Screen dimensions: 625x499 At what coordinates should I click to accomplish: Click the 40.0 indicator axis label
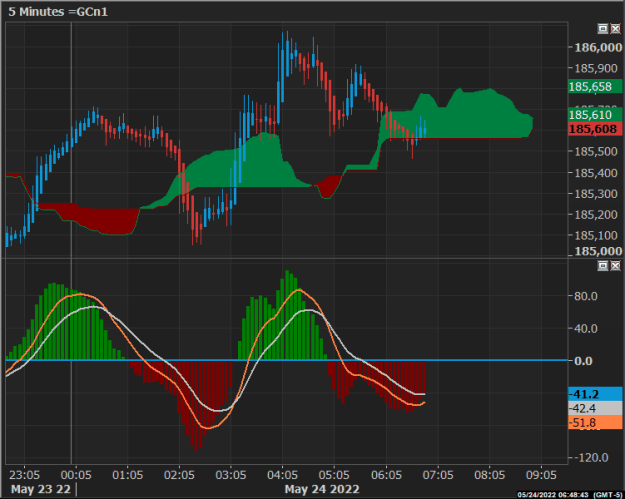(x=586, y=328)
